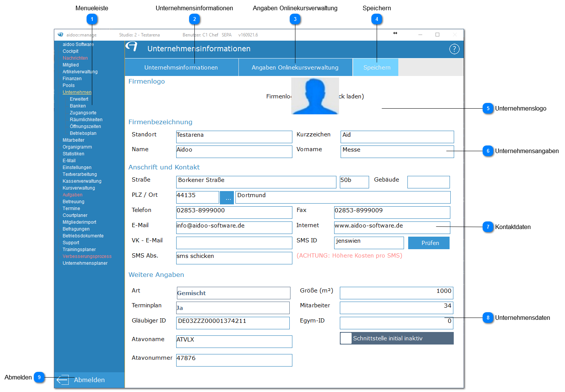This screenshot has height=392, width=565.
Task: Click the Abmelden label at bottom
Action: [x=89, y=380]
